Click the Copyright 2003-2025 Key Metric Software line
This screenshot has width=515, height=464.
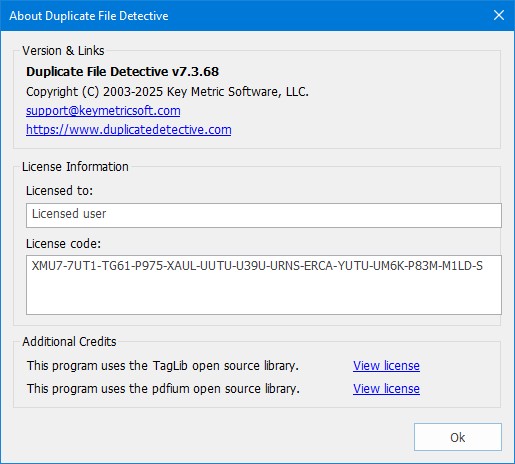tap(167, 92)
